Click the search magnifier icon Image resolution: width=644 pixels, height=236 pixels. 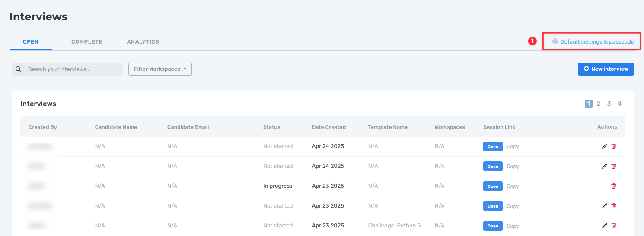point(18,69)
